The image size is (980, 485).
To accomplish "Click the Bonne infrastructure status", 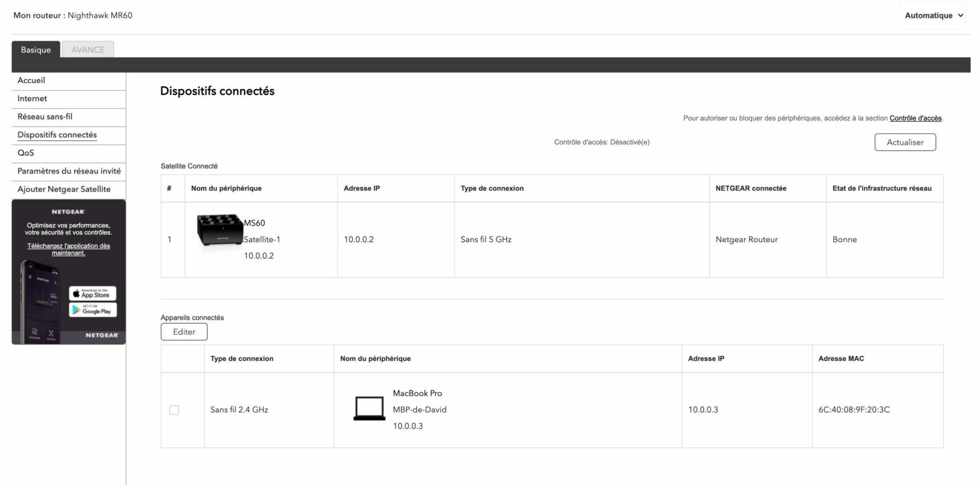I will 845,239.
